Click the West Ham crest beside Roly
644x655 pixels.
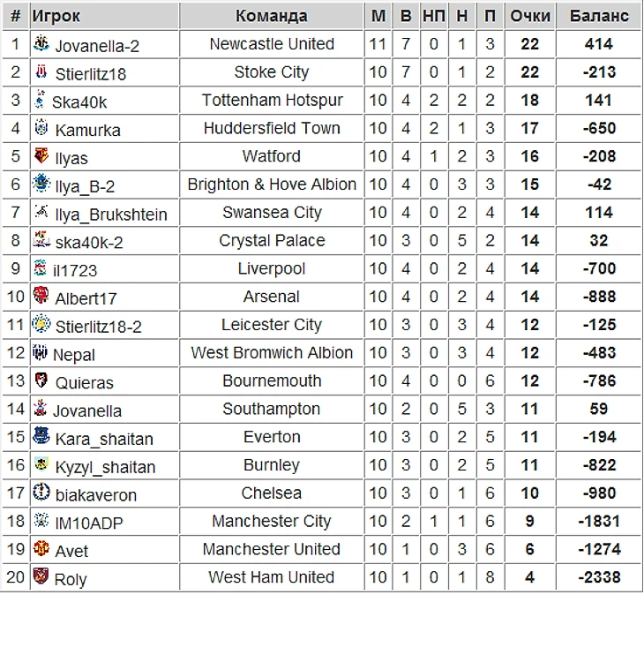[41, 577]
